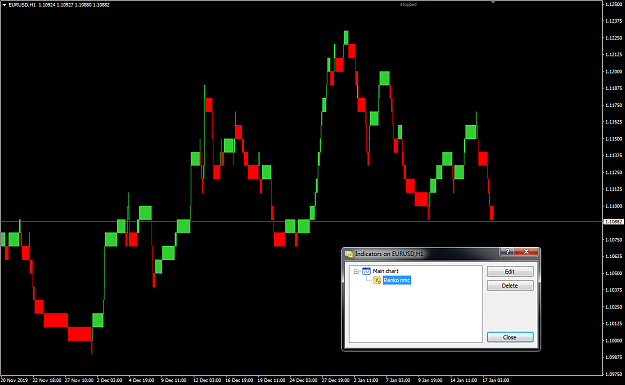The width and height of the screenshot is (625, 385).
Task: Click the Close button in Indicators dialog
Action: (x=510, y=337)
